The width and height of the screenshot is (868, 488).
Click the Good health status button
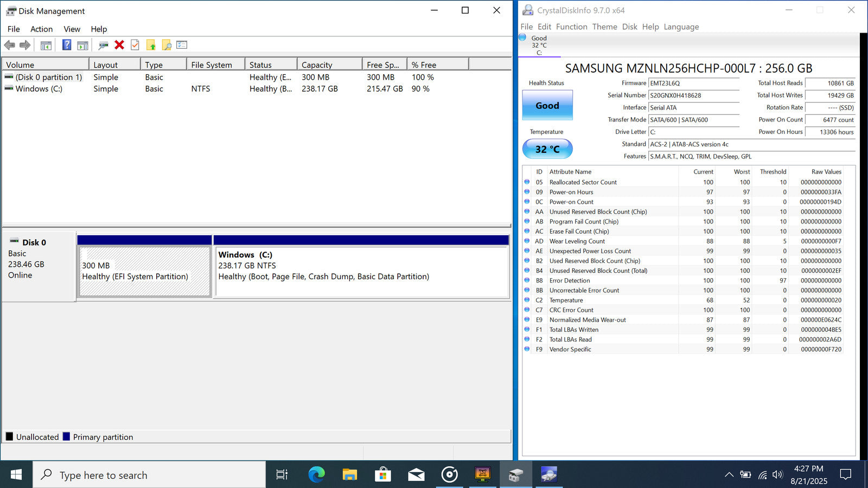pos(547,105)
